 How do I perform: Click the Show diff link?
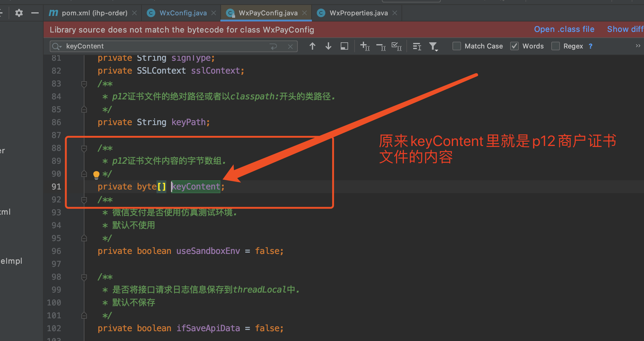tap(625, 29)
